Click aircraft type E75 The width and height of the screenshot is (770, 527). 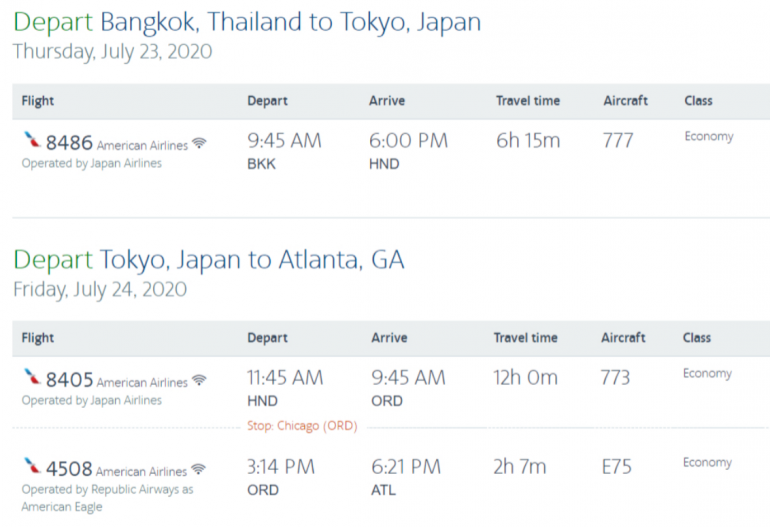616,467
